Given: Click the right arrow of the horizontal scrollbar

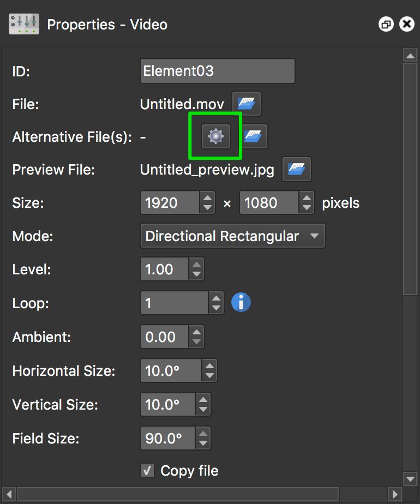Looking at the screenshot, I should tap(395, 494).
